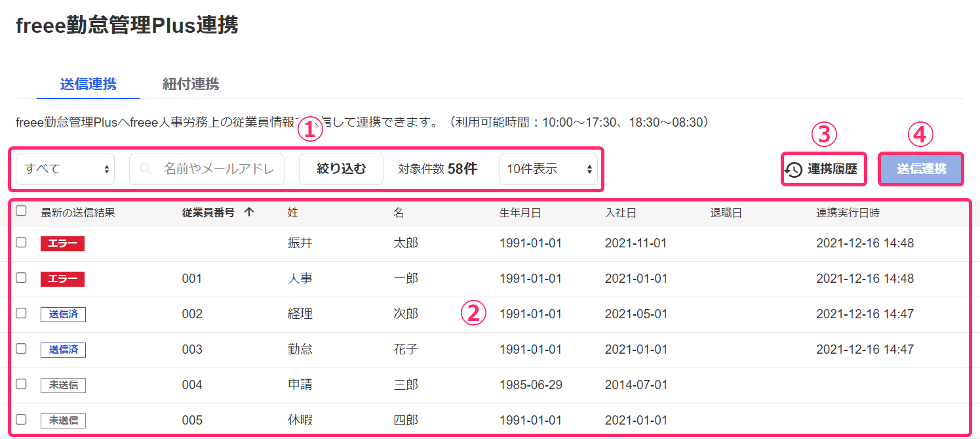Open 連携履歴 history
Screen dimensions: 980x439
pyautogui.click(x=823, y=169)
